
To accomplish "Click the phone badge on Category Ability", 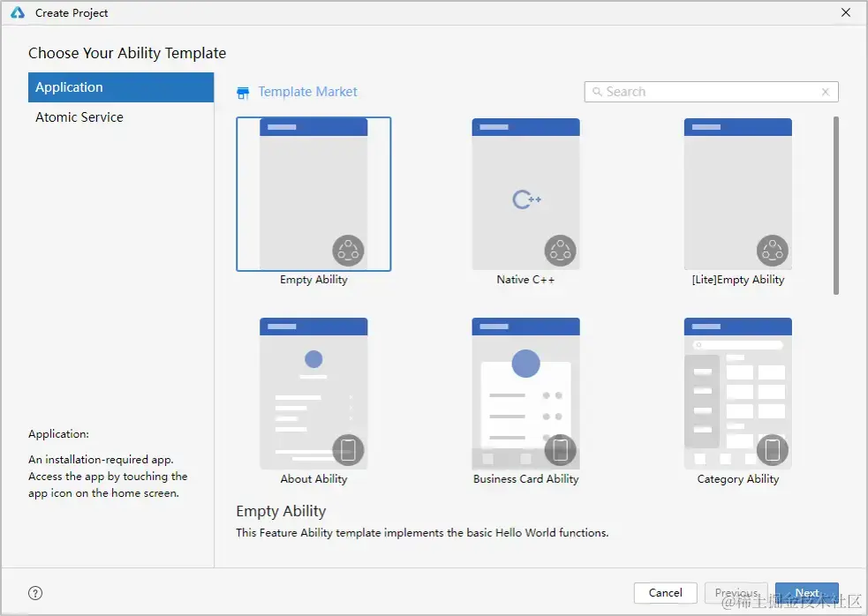I will 773,450.
